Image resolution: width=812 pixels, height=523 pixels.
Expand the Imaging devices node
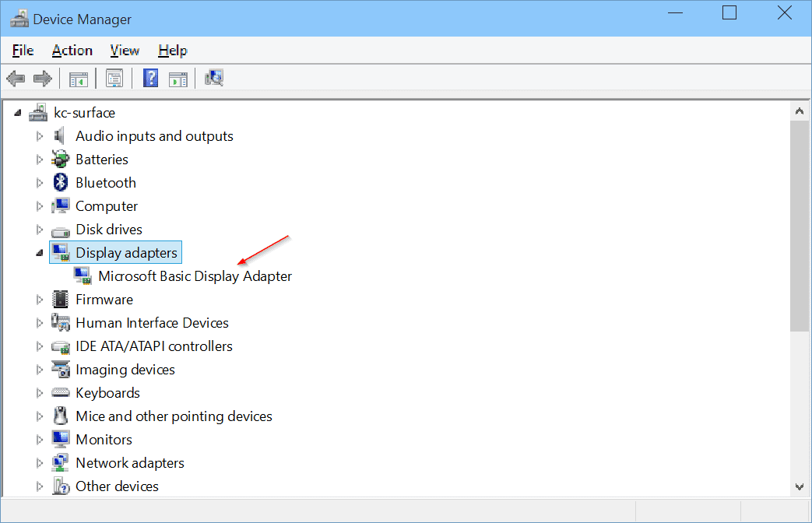40,369
